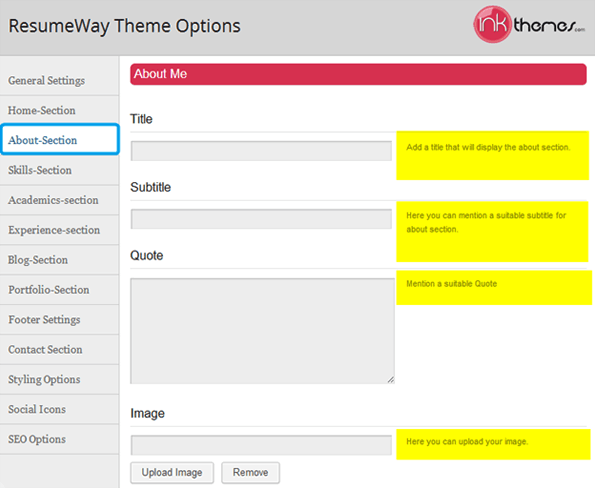Switch to the SEO Options tab
Viewport: 595px width, 488px height.
click(60, 439)
